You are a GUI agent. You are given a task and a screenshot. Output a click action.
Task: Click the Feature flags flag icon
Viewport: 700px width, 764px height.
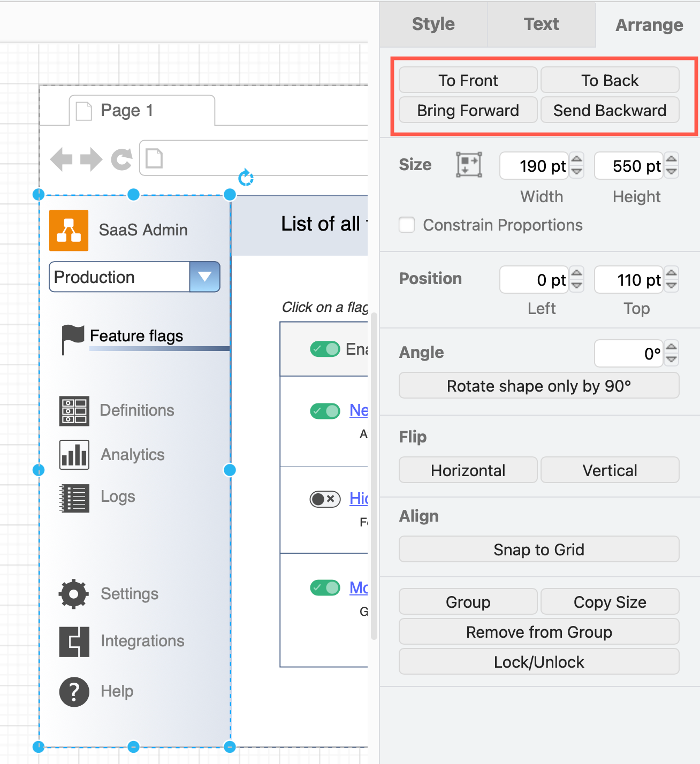click(73, 334)
